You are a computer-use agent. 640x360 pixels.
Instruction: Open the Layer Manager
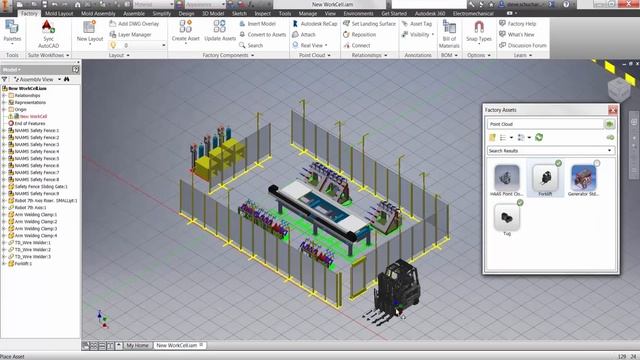[x=131, y=35]
